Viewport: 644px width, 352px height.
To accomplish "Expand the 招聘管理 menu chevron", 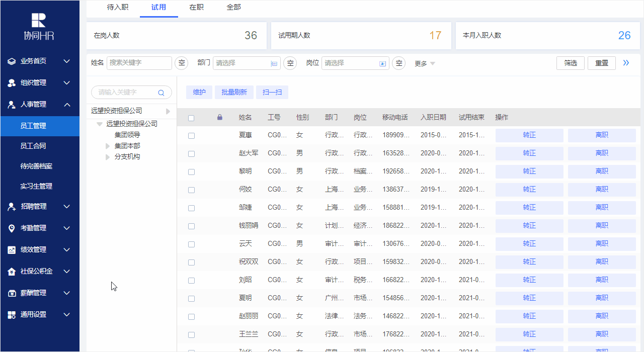I will (66, 207).
